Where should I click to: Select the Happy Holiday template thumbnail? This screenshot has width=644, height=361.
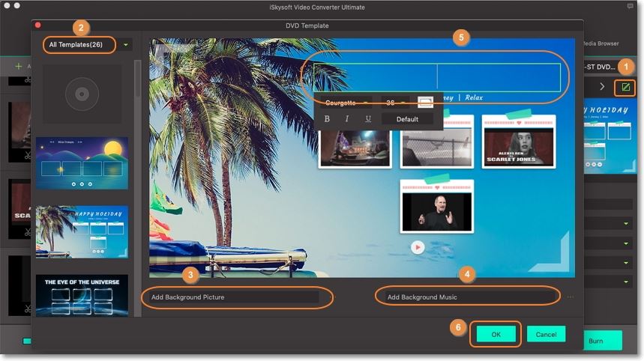coord(82,231)
